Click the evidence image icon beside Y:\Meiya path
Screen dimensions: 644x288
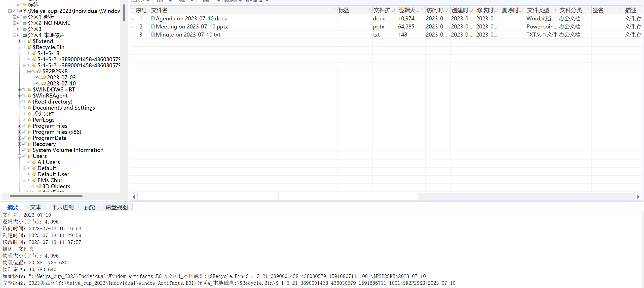[20, 11]
